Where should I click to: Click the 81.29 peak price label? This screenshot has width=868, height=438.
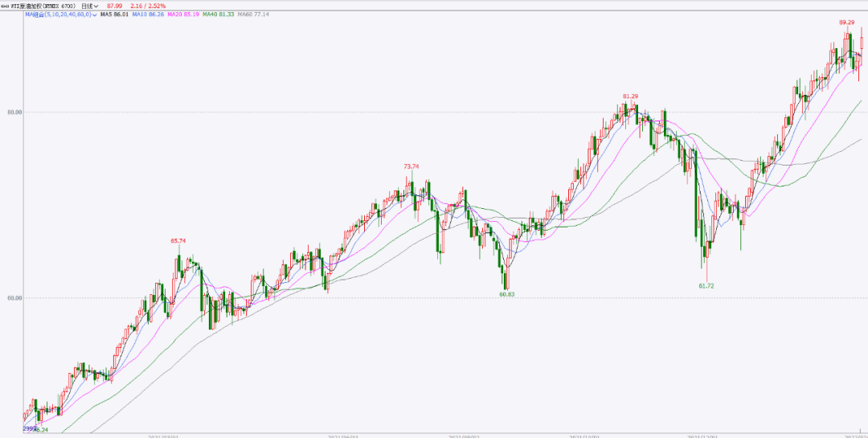[x=630, y=96]
